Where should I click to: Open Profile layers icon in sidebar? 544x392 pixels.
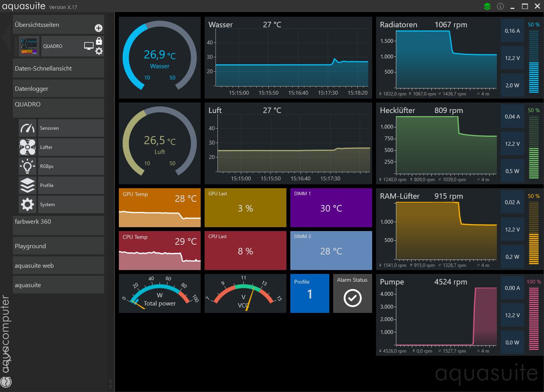coord(27,185)
